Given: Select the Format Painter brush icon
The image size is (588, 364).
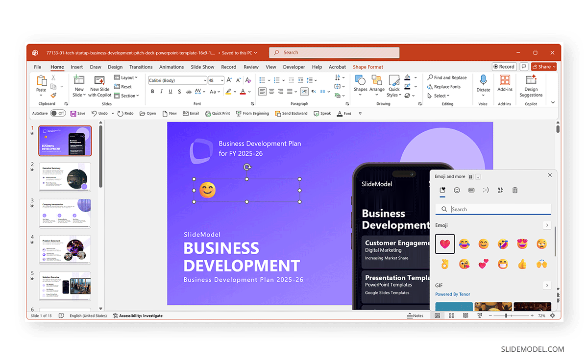Looking at the screenshot, I should (53, 95).
